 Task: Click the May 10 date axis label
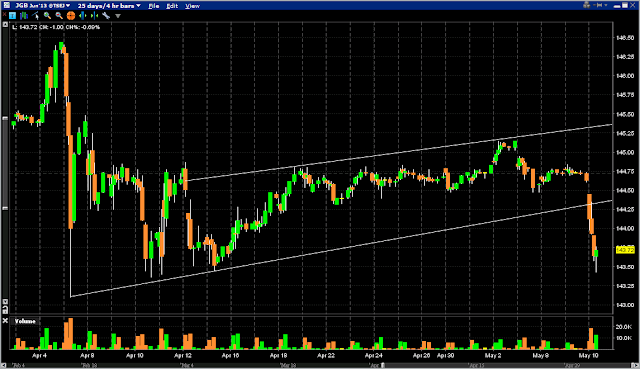coord(589,355)
